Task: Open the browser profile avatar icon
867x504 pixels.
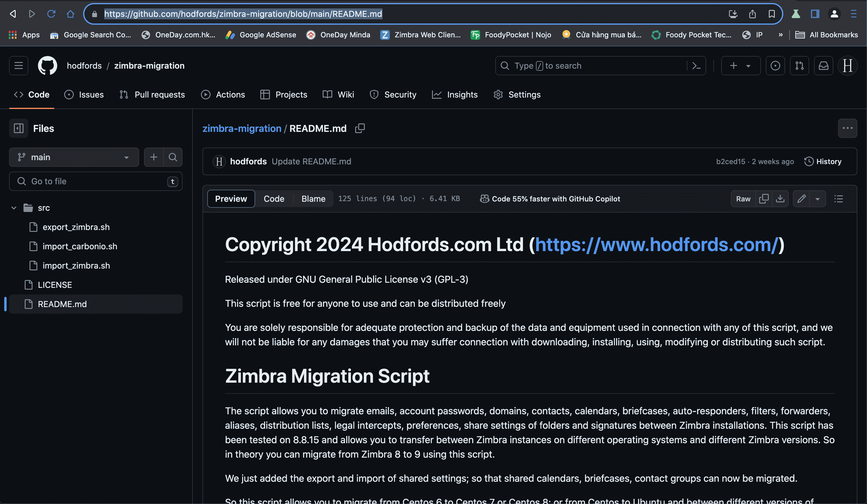Action: (834, 14)
